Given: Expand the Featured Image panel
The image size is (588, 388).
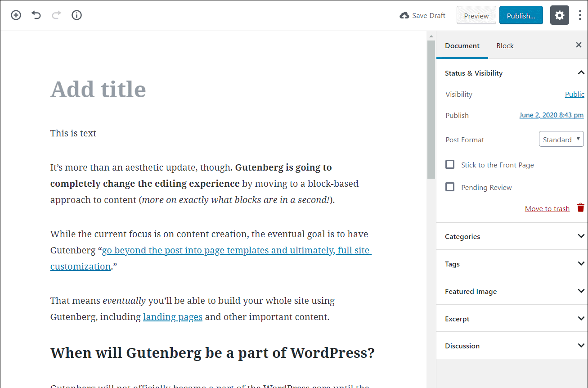Looking at the screenshot, I should (512, 291).
